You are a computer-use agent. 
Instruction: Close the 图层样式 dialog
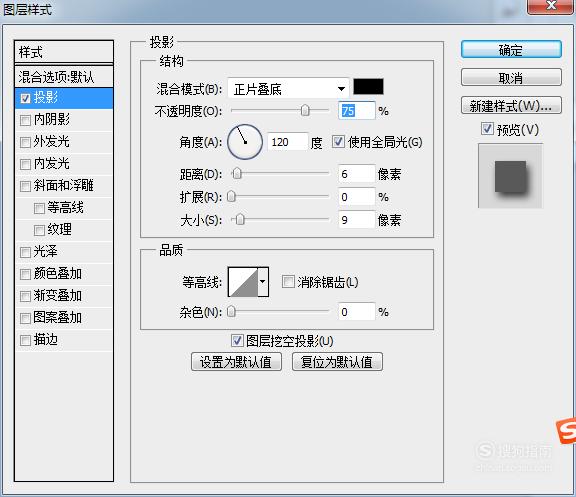pos(551,6)
